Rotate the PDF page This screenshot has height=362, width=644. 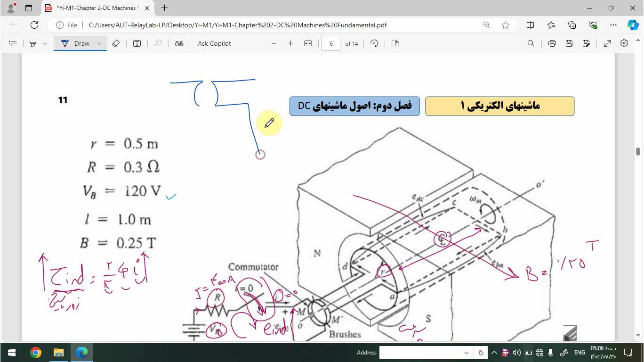[373, 43]
